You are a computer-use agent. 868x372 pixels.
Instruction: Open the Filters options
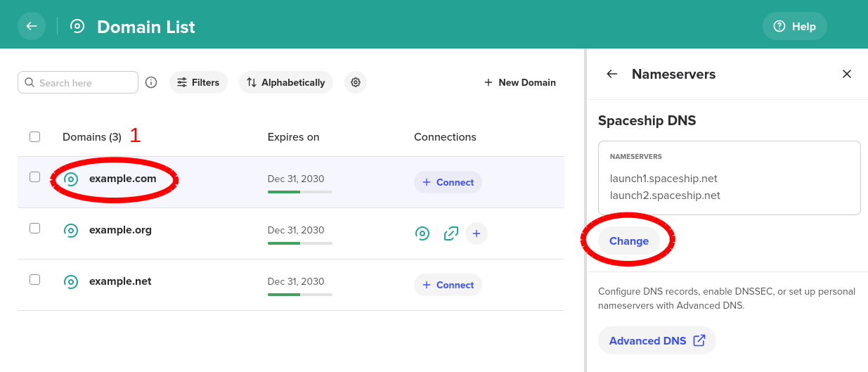coord(198,82)
